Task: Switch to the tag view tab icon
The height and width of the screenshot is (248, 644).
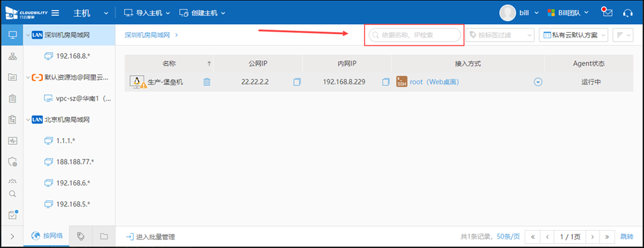Action: (x=81, y=236)
